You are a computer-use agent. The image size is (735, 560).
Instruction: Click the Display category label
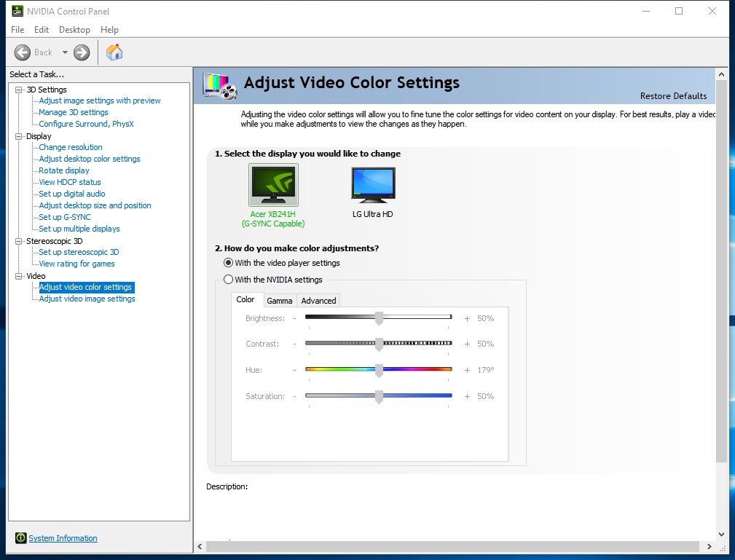39,136
